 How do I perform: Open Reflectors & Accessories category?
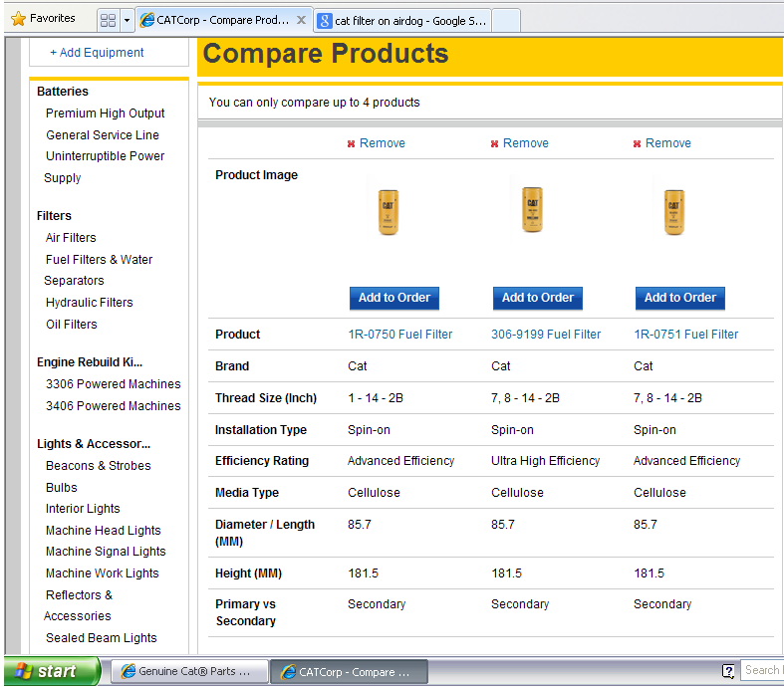click(78, 605)
